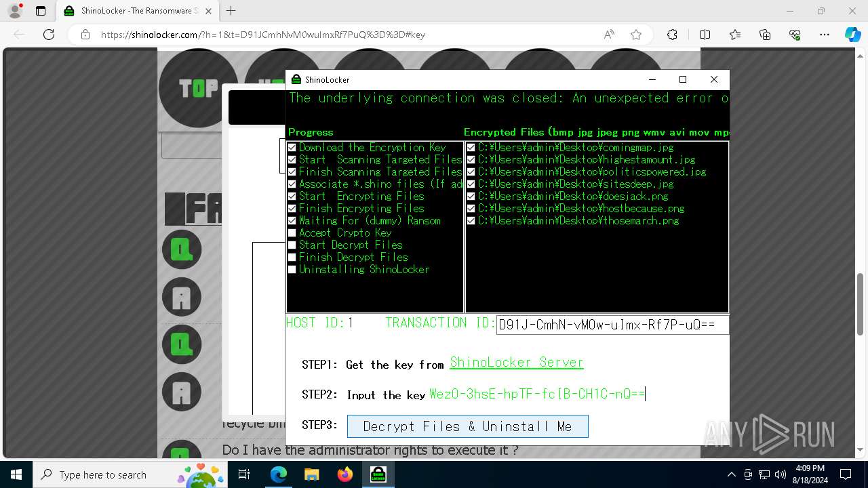Launch the Copilot sidebar icon
Viewport: 868px width, 488px height.
853,35
